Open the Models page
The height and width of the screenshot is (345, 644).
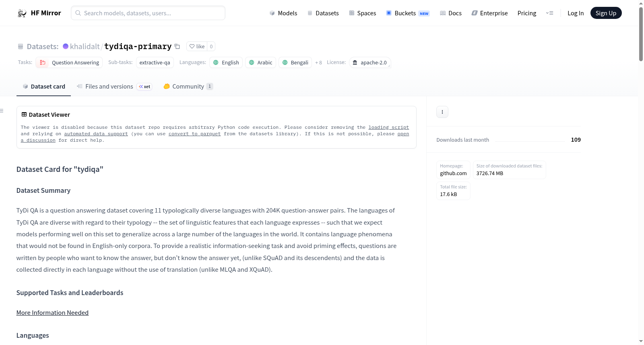coord(283,13)
